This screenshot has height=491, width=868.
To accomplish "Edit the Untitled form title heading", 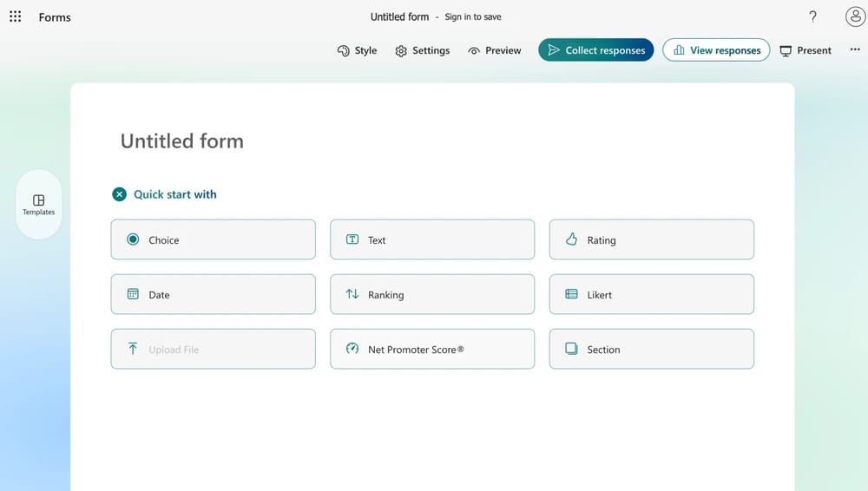I will pyautogui.click(x=182, y=141).
